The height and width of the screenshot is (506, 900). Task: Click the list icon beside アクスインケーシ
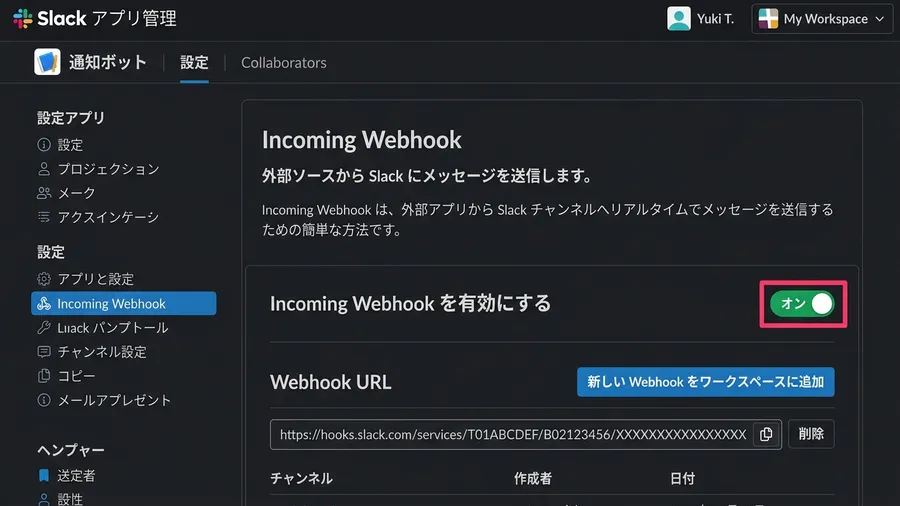click(44, 217)
